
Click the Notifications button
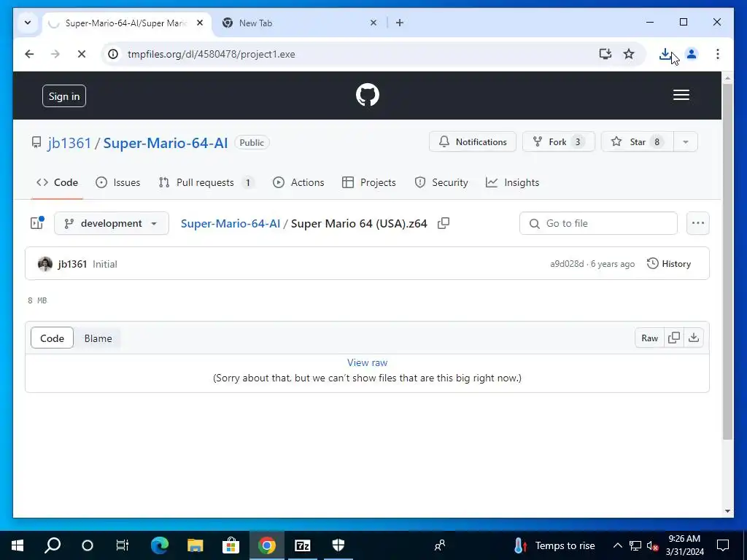pyautogui.click(x=472, y=142)
